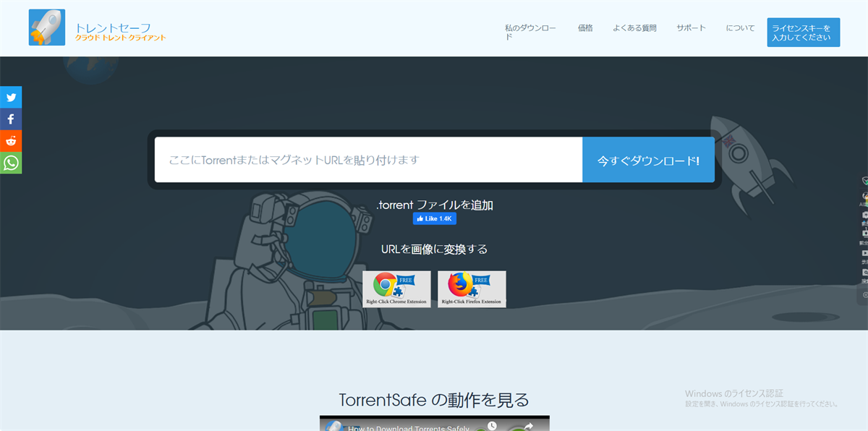868x431 pixels.
Task: Click the トレントセーフ site title text
Action: point(113,27)
